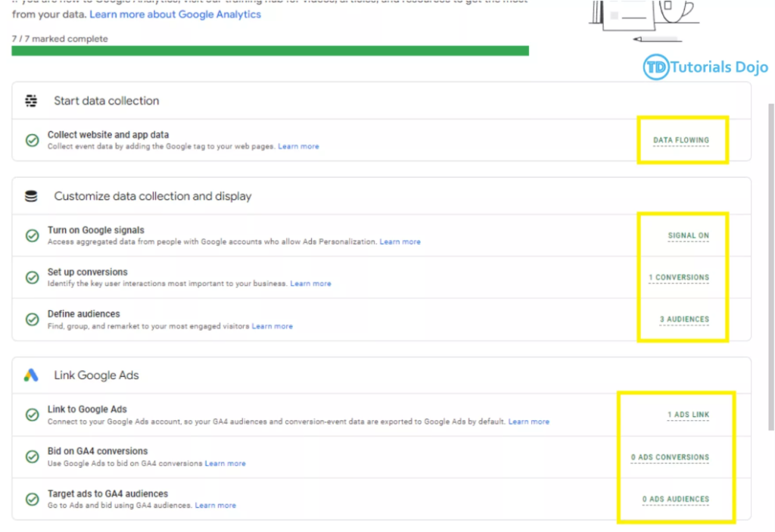This screenshot has height=532, width=775.
Task: Click the checkmark beside Turn on Google signals
Action: click(32, 235)
